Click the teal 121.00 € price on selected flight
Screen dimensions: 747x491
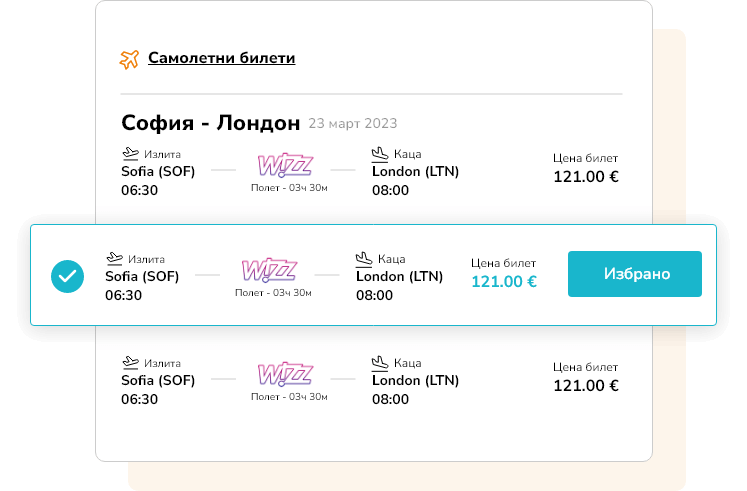pyautogui.click(x=504, y=281)
